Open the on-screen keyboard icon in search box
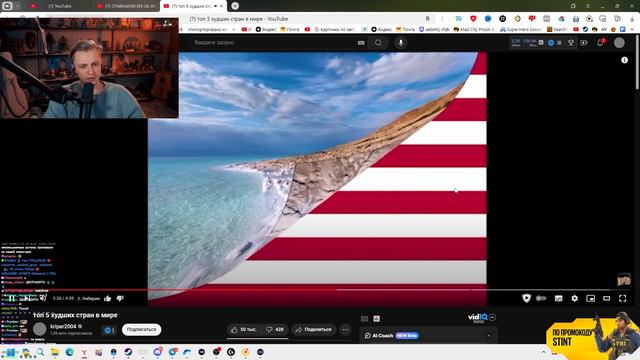This screenshot has width=640, height=360. point(361,42)
